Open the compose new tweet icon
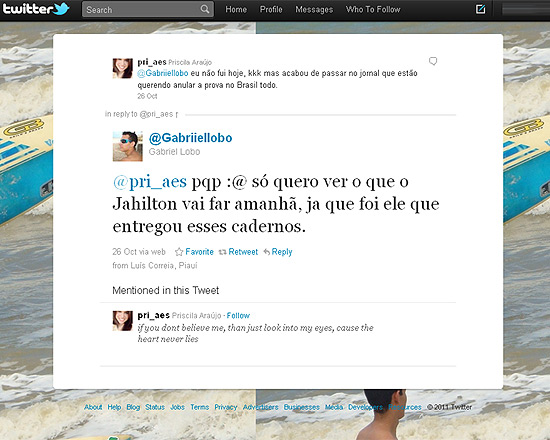 [x=481, y=9]
